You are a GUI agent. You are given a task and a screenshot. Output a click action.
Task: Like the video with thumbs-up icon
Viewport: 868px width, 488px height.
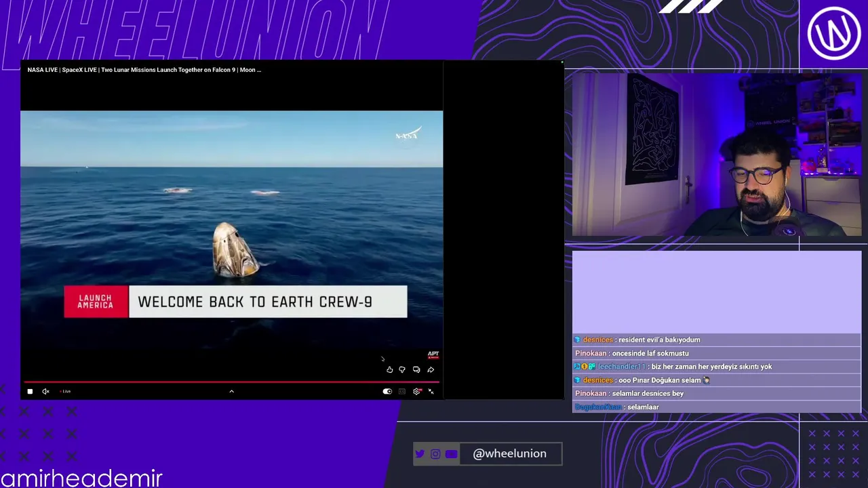389,369
